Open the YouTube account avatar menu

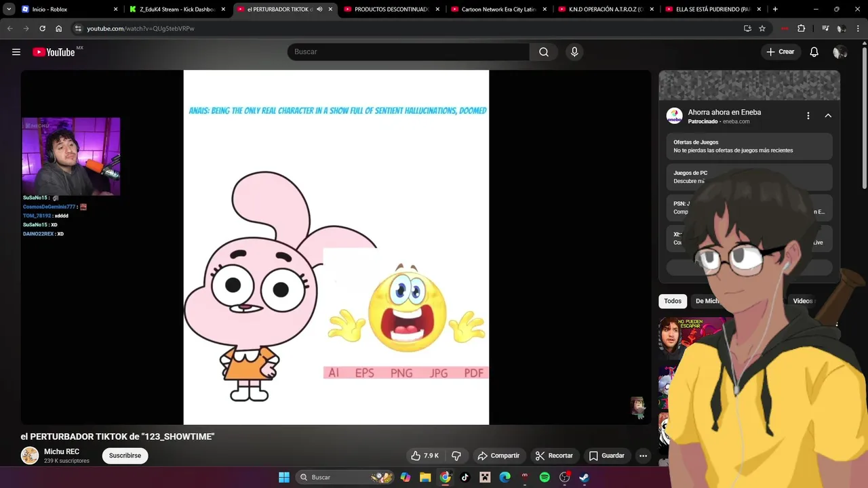tap(840, 52)
